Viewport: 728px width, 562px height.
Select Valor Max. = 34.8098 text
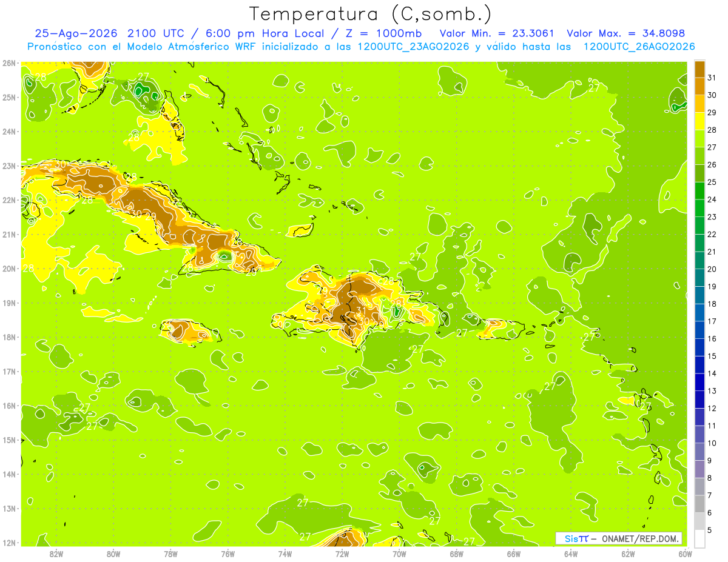625,33
